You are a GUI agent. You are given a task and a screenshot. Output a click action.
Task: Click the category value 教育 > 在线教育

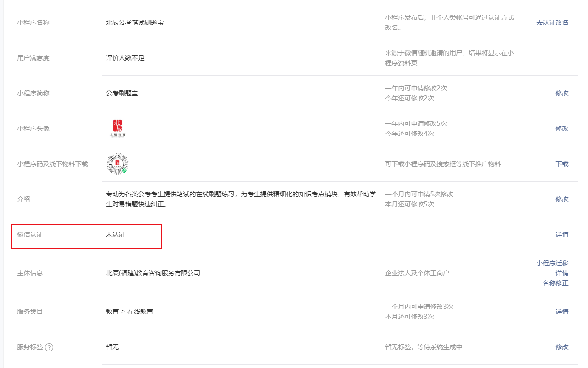click(130, 312)
